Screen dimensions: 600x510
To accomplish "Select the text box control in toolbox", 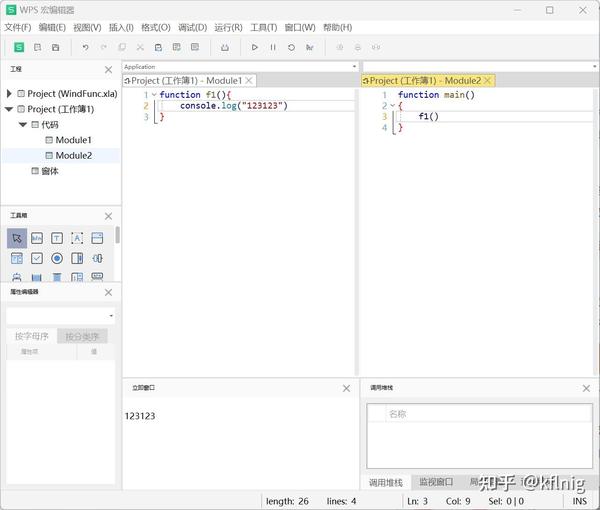I will [x=57, y=238].
